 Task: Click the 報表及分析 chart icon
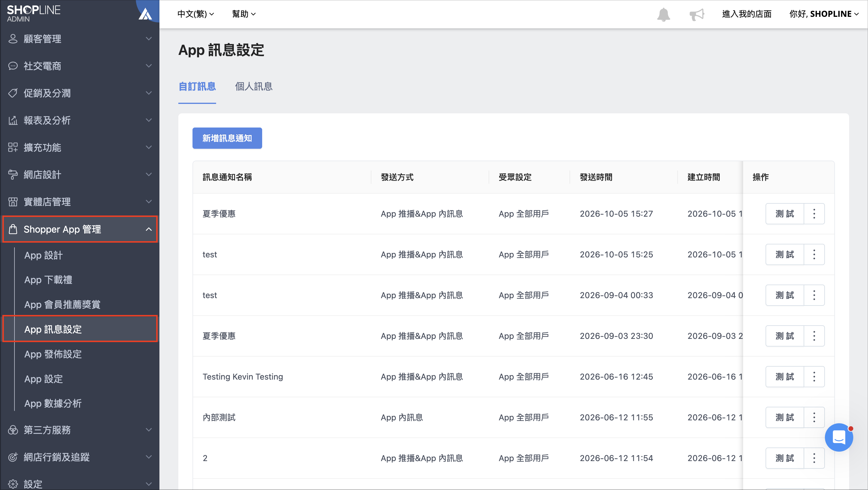pyautogui.click(x=13, y=120)
